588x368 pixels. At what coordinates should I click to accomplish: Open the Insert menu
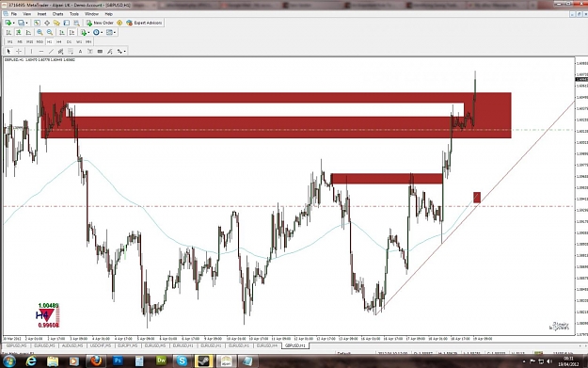coord(41,14)
